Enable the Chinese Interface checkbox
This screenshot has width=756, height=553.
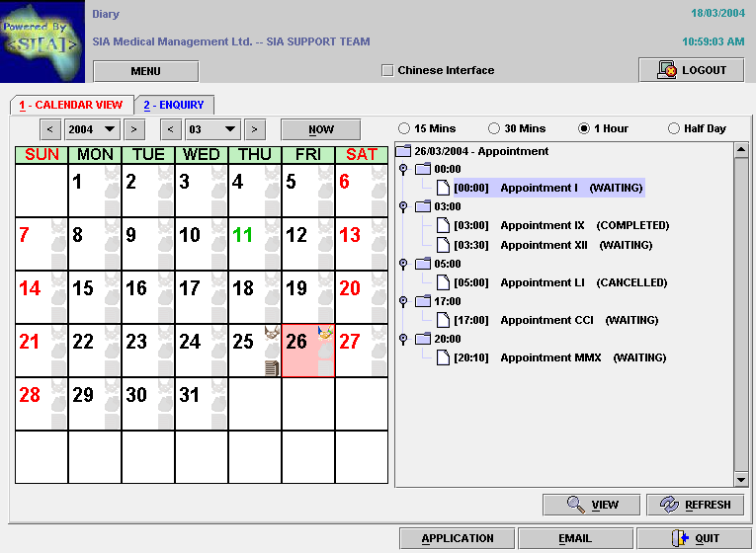[387, 70]
